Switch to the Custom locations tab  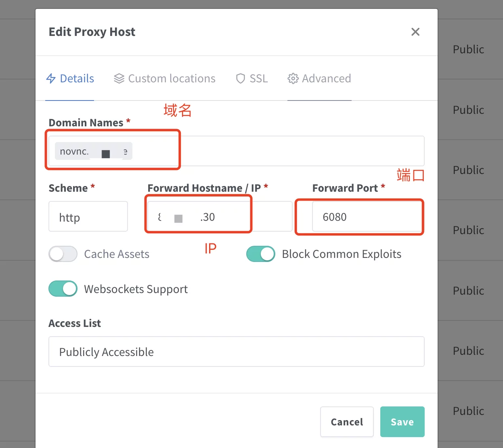172,78
